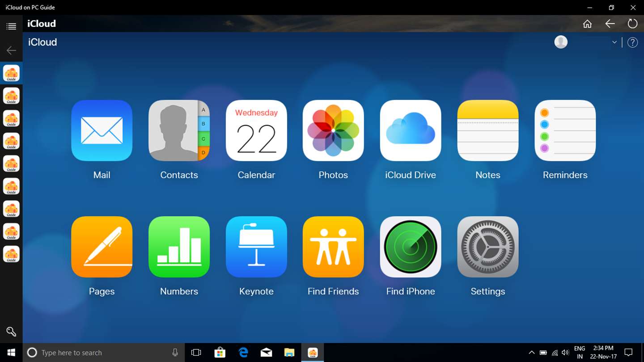Screen dimensions: 644x362
Task: Open the volume control in tray
Action: [565, 353]
